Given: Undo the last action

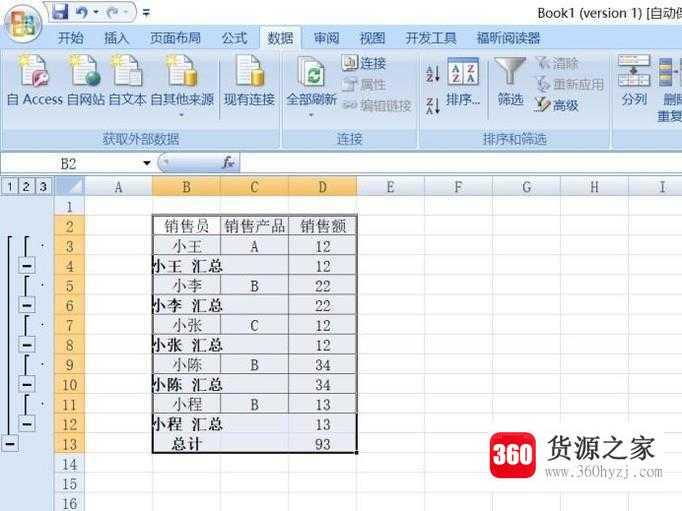Looking at the screenshot, I should click(82, 12).
